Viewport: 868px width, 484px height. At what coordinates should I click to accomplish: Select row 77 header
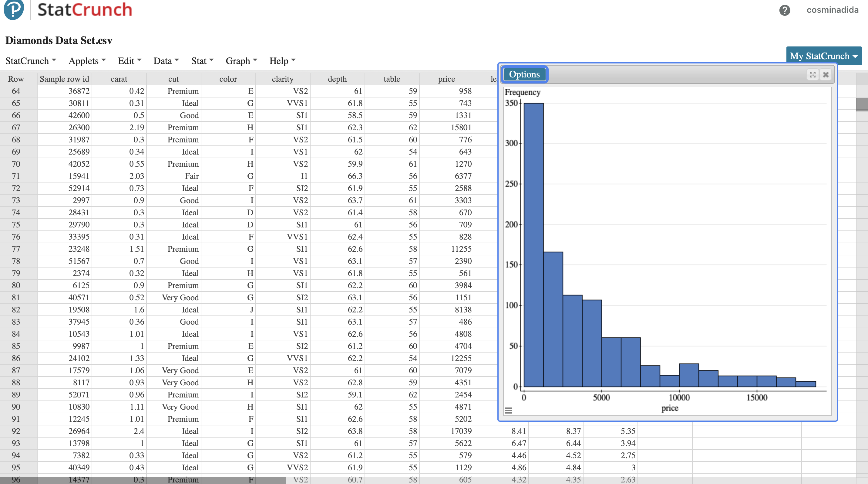point(16,249)
